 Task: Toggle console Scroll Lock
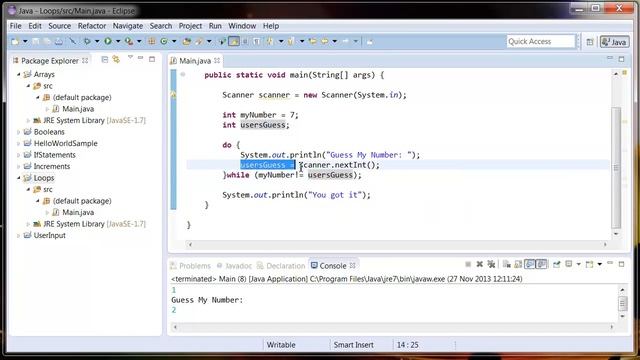518,264
